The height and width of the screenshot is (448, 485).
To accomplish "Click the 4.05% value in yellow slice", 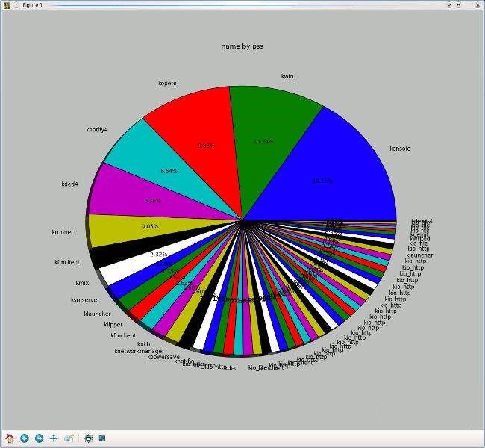I will (150, 227).
